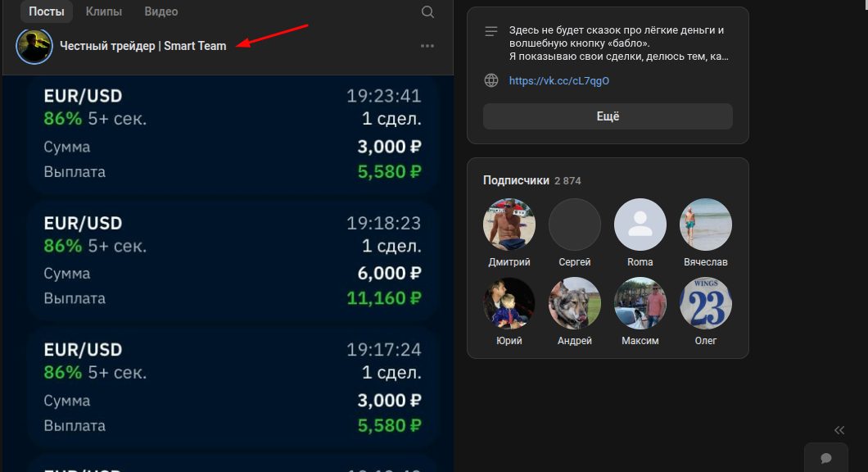868x472 pixels.
Task: Click the name Максим under avatar
Action: point(640,341)
